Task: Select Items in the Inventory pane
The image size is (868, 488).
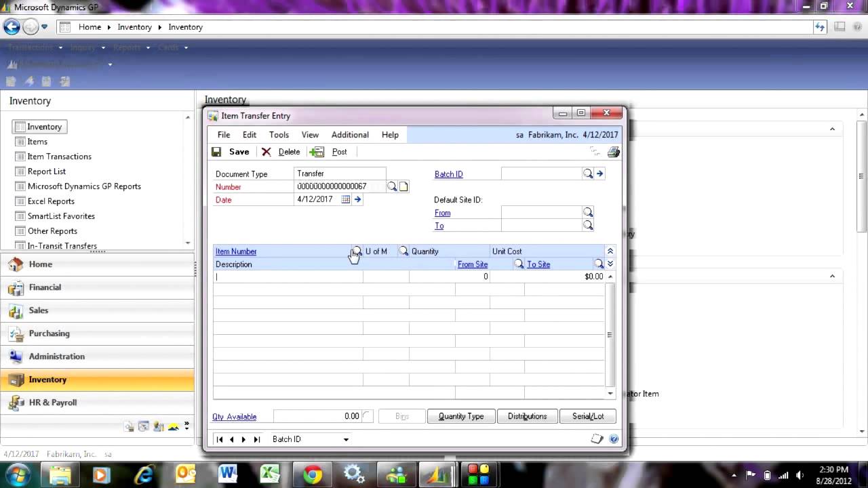Action: point(37,142)
